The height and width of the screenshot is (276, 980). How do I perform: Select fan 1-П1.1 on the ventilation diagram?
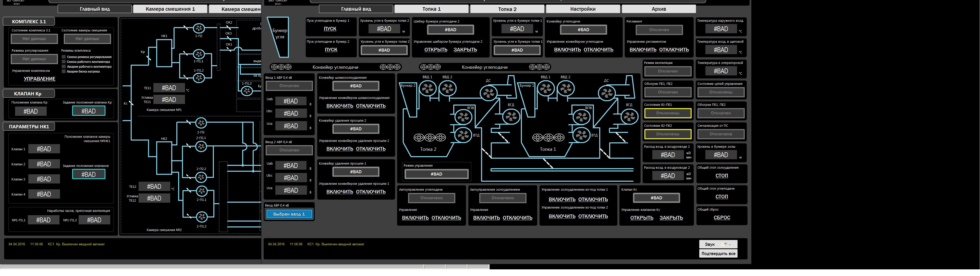coord(199,54)
